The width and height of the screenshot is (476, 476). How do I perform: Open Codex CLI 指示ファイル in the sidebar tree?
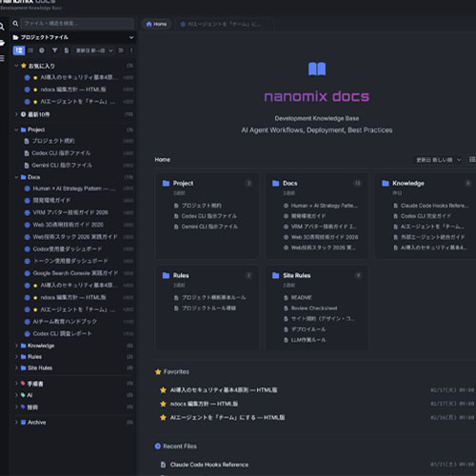(x=61, y=153)
